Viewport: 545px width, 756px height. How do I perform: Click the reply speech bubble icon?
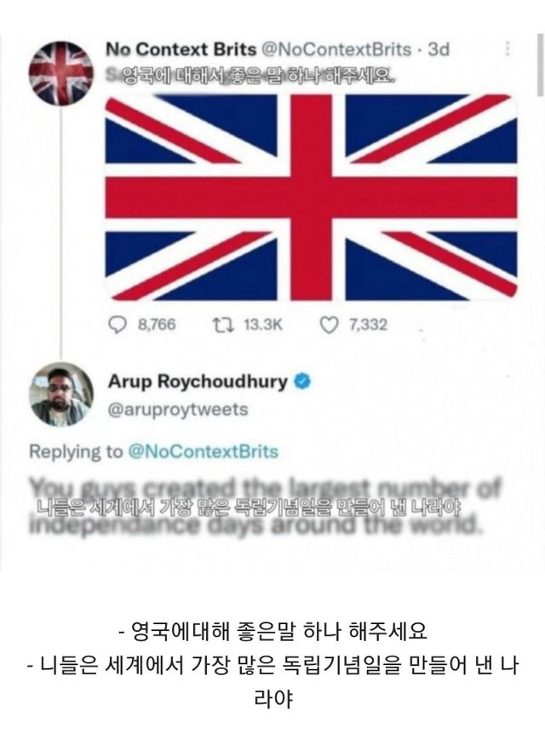point(118,325)
